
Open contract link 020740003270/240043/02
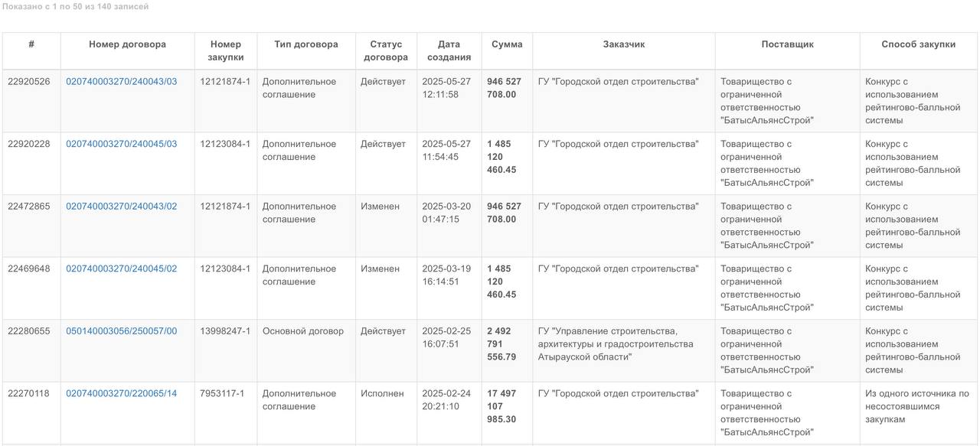click(x=121, y=207)
